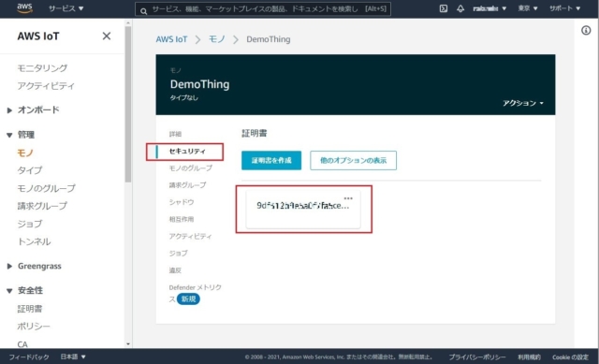Collapse the 管理 sidebar section
The height and width of the screenshot is (364, 599).
pos(21,135)
